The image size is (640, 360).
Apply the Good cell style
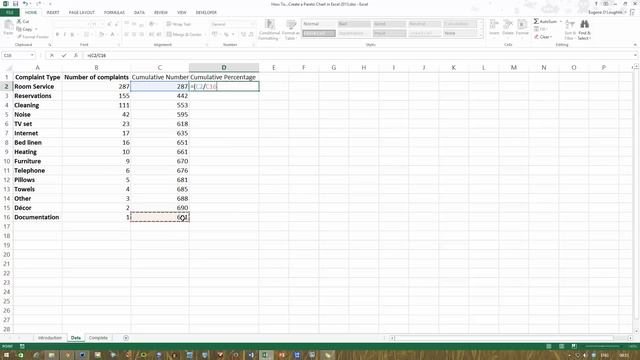coord(389,24)
